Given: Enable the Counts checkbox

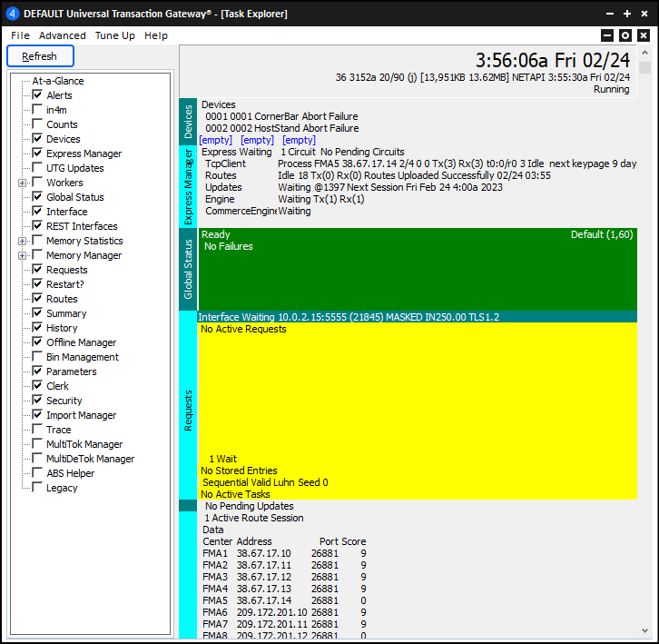Looking at the screenshot, I should (37, 124).
